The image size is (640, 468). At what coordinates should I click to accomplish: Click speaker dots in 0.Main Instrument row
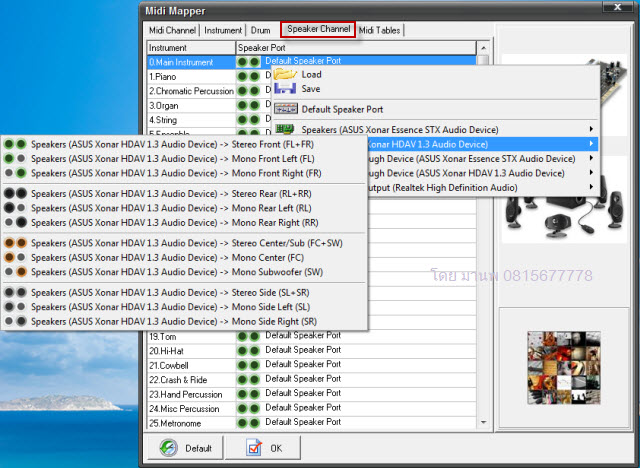(x=249, y=62)
